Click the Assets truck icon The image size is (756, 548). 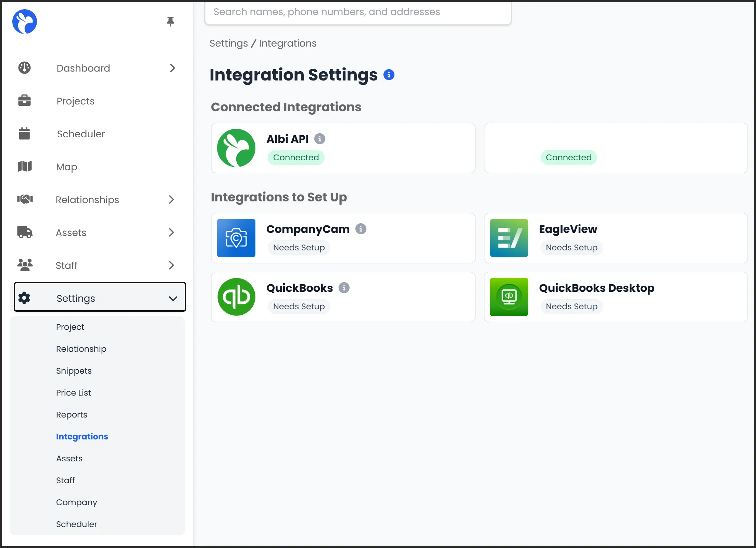pyautogui.click(x=25, y=232)
